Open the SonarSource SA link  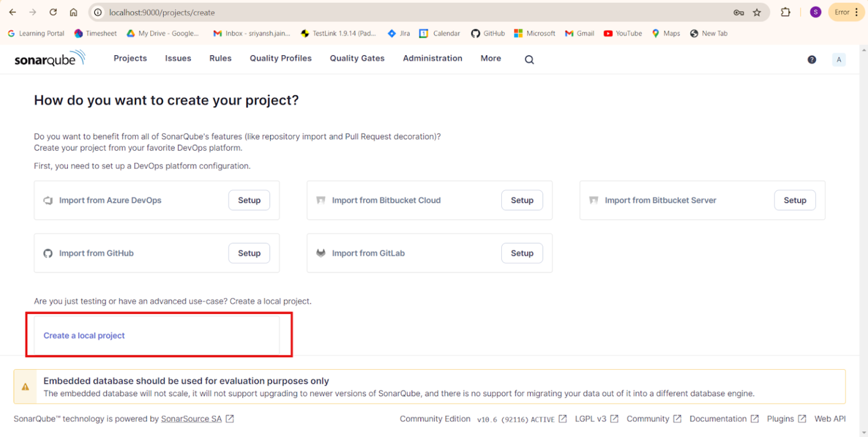click(192, 419)
